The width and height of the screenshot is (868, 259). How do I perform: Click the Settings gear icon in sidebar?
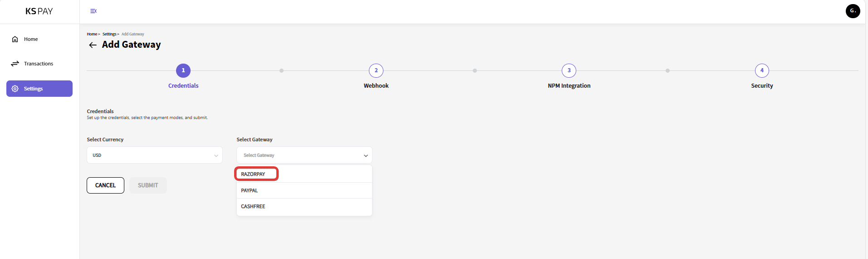click(x=15, y=89)
